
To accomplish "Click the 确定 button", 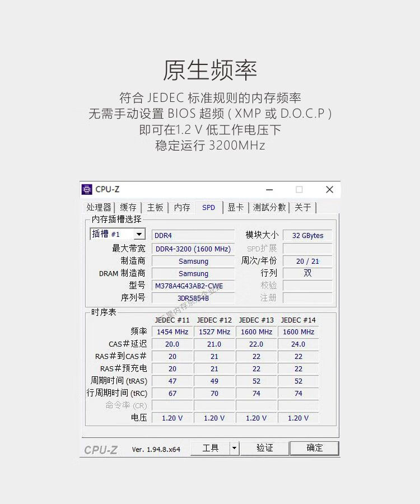I will (314, 448).
